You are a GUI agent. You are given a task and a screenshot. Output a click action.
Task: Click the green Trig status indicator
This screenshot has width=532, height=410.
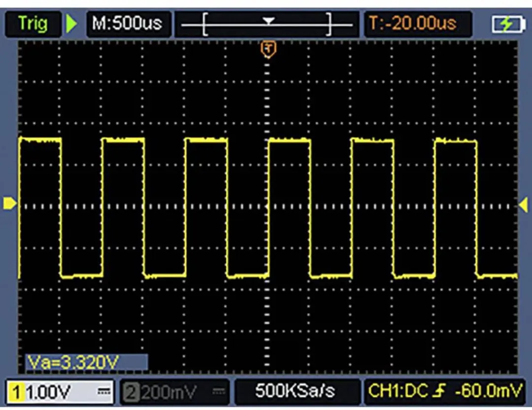pos(33,24)
